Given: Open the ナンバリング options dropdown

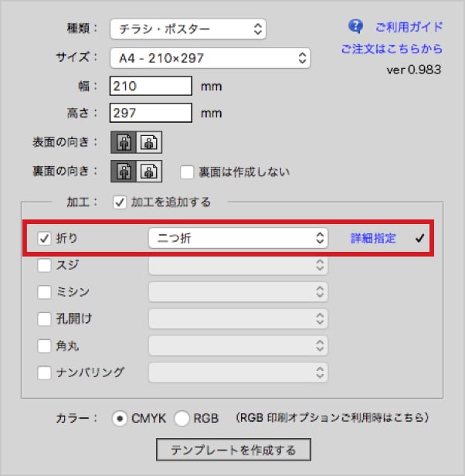Looking at the screenshot, I should (x=238, y=372).
